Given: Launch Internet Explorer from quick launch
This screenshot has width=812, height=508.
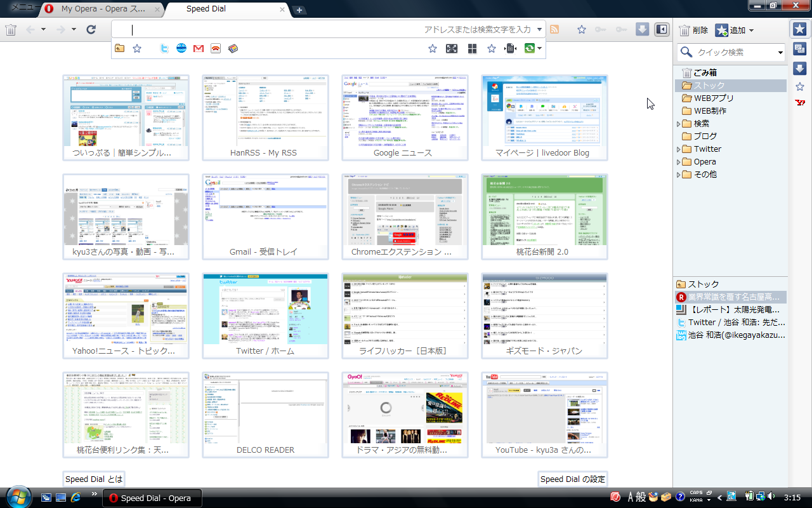Looking at the screenshot, I should tap(76, 497).
